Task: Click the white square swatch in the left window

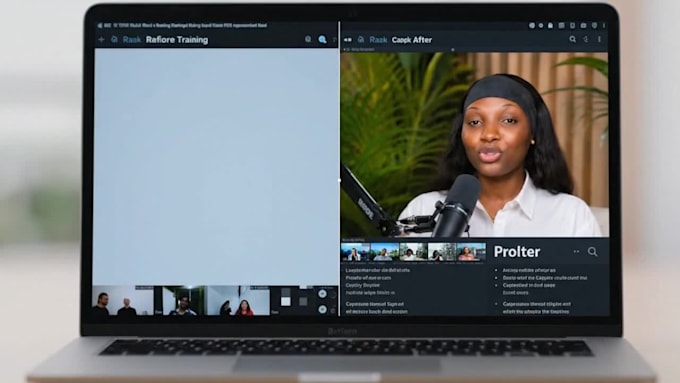Action: (286, 301)
